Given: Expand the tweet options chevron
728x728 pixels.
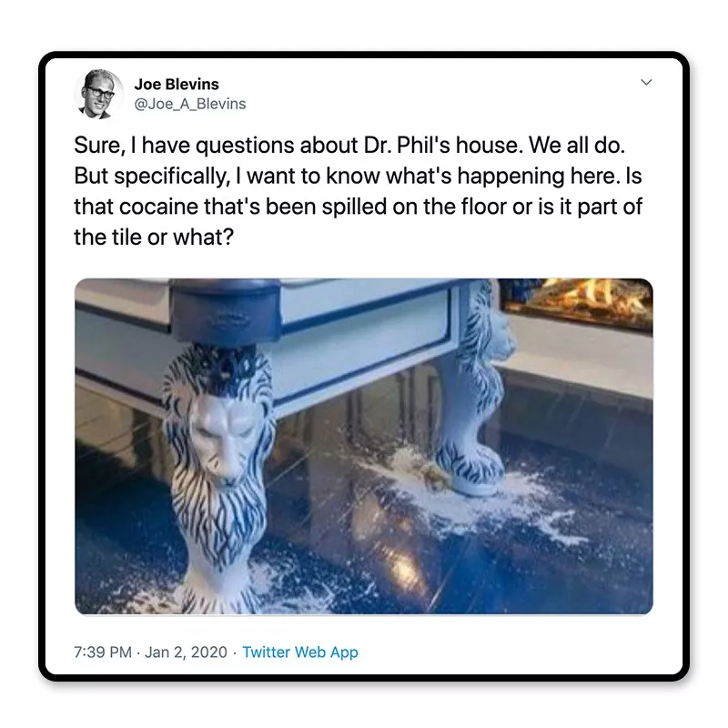Looking at the screenshot, I should pos(646,82).
